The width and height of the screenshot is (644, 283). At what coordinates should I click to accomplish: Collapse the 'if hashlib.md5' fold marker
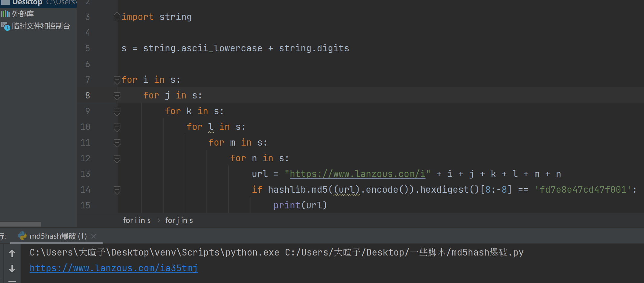[117, 190]
